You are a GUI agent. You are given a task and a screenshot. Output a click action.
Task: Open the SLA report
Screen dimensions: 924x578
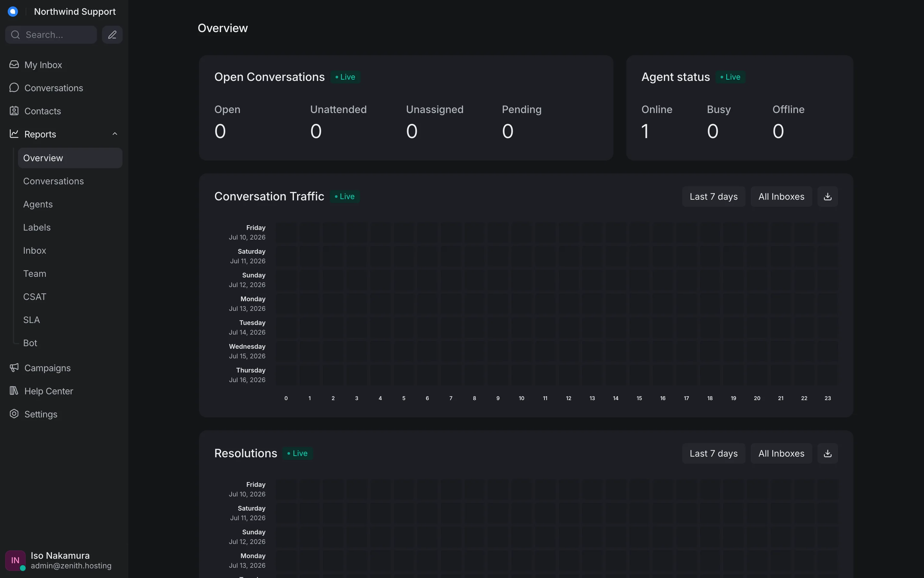pos(70,320)
